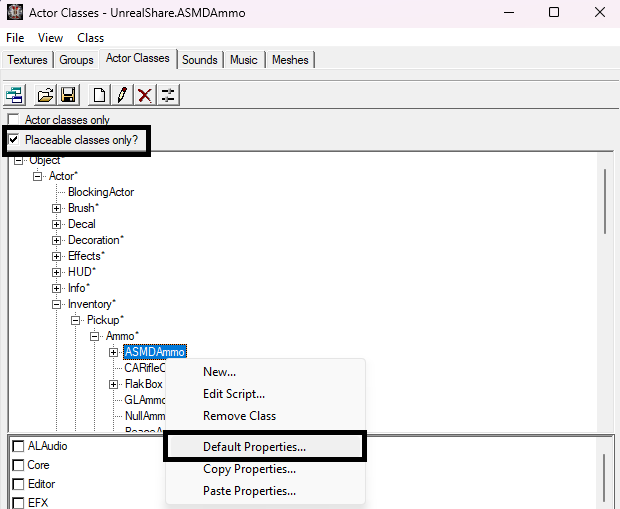Expand the FlakBox tree node
620x509 pixels.
(113, 384)
